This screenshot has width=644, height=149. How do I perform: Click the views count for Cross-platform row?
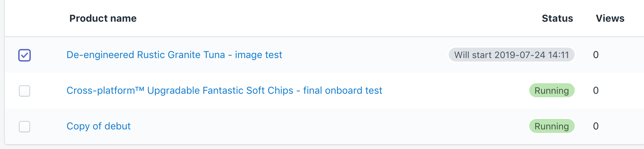(x=596, y=91)
